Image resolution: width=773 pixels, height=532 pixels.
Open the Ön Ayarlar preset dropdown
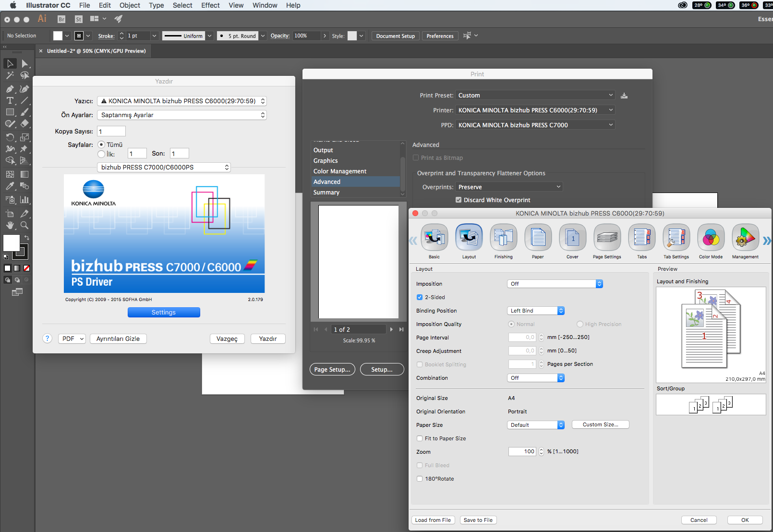click(181, 115)
